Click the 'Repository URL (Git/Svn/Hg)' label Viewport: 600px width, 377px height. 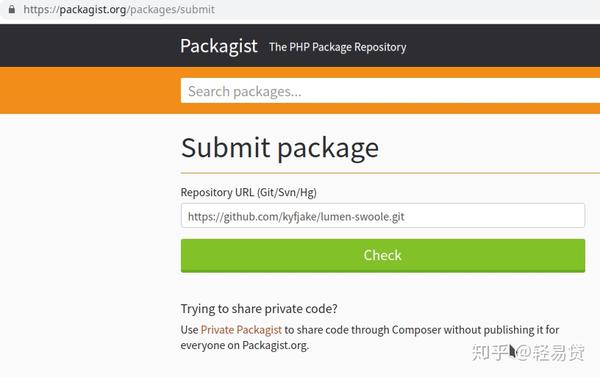pyautogui.click(x=248, y=192)
